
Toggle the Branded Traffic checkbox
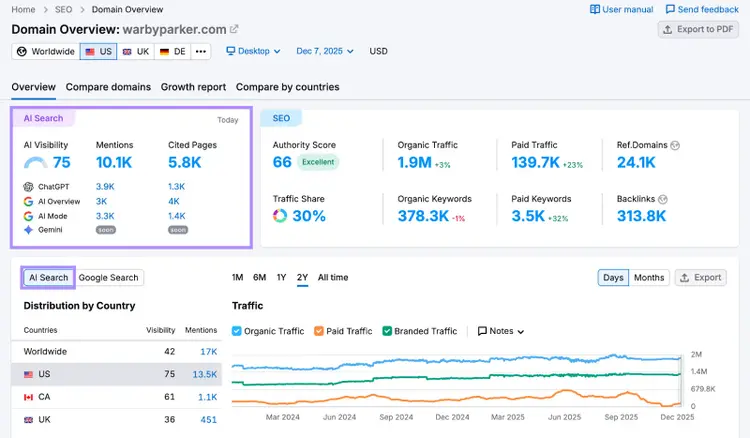(387, 331)
